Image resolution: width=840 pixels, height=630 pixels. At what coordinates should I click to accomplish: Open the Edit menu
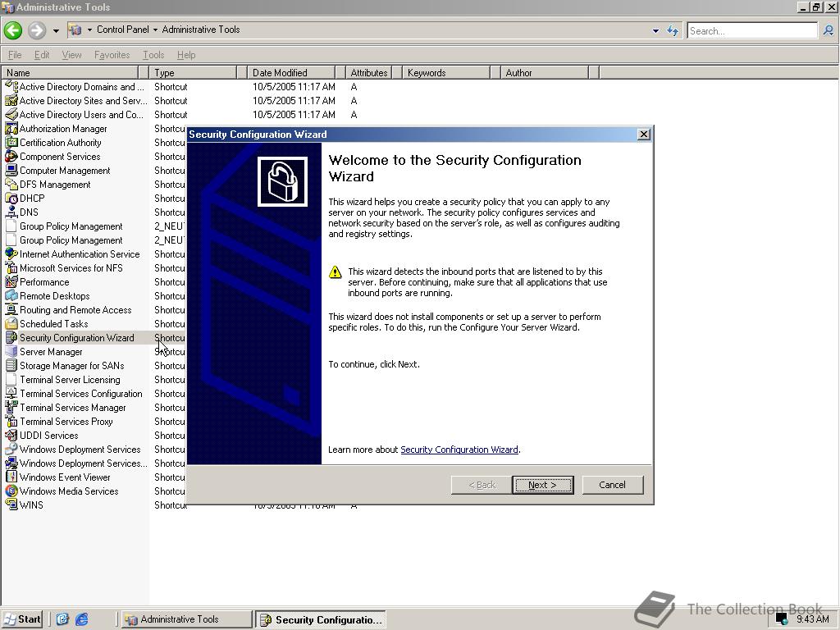coord(42,55)
